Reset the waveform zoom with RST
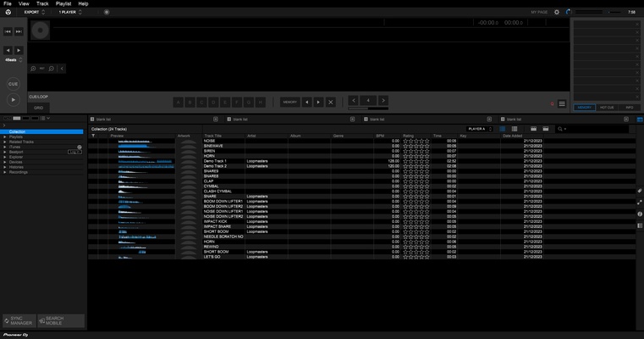This screenshot has height=339, width=644. 42,69
